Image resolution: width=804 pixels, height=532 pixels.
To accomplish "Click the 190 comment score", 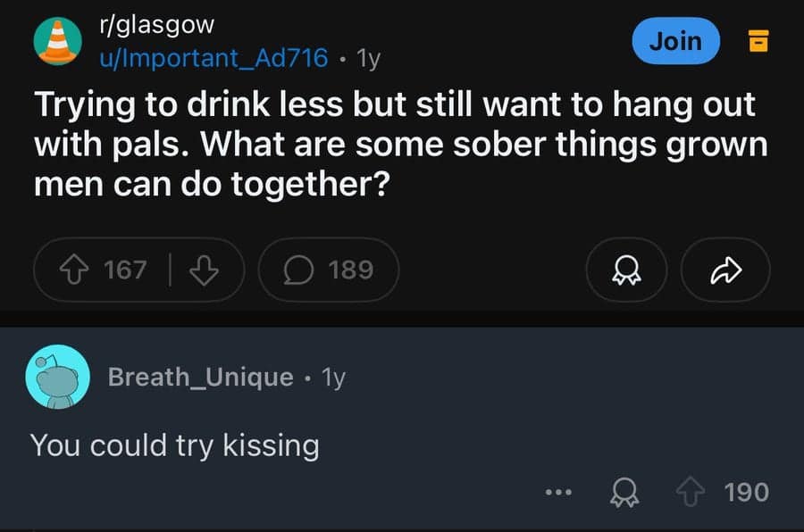I will (x=750, y=492).
